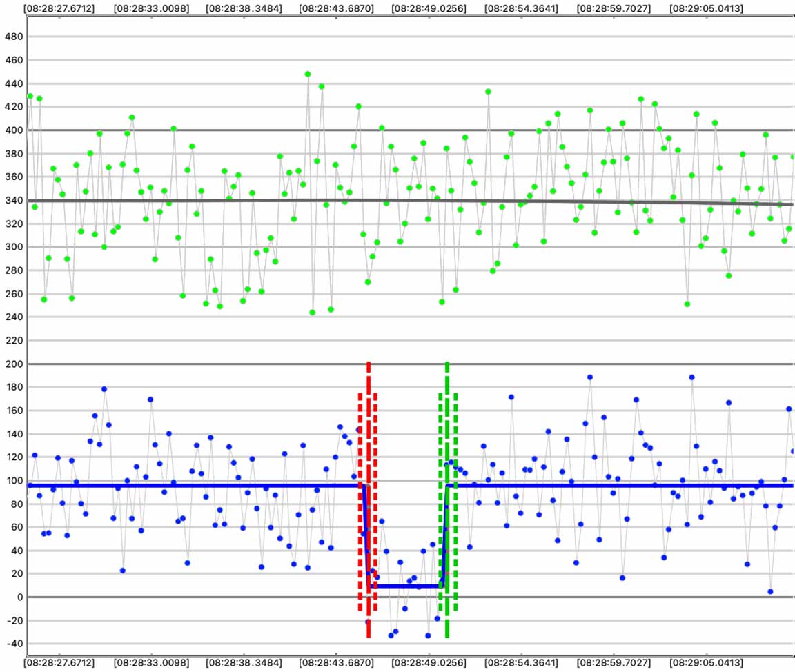Image resolution: width=795 pixels, height=672 pixels.
Task: Click y-axis label 340
Action: [14, 200]
